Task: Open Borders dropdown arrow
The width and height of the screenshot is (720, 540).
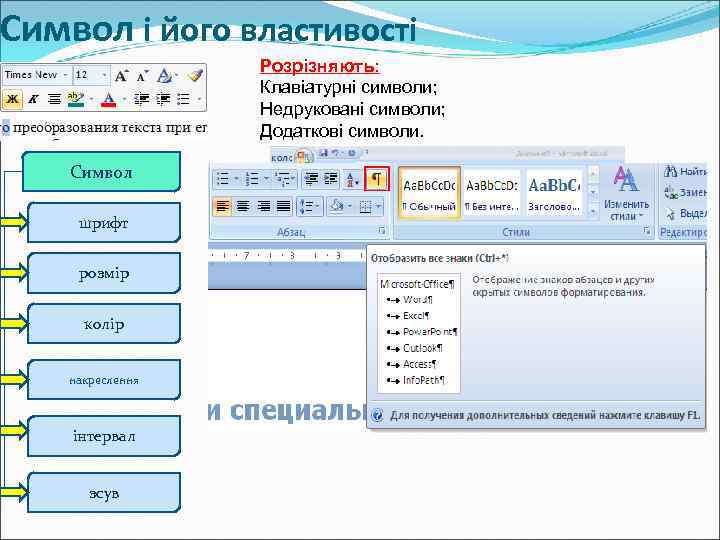Action: pos(378,207)
